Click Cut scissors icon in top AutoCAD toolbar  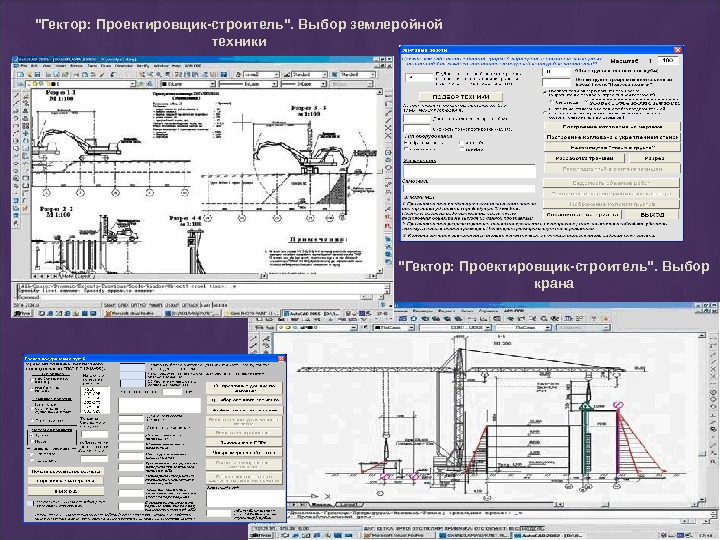click(x=76, y=74)
